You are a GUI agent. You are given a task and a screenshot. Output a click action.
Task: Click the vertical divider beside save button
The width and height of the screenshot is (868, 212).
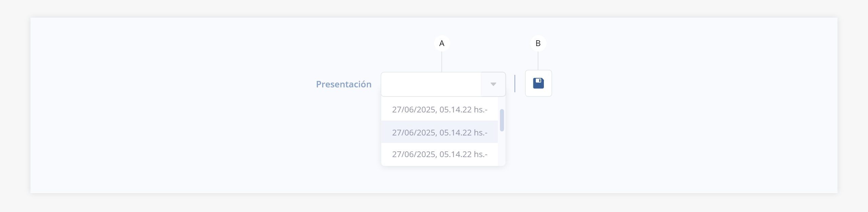pos(515,84)
